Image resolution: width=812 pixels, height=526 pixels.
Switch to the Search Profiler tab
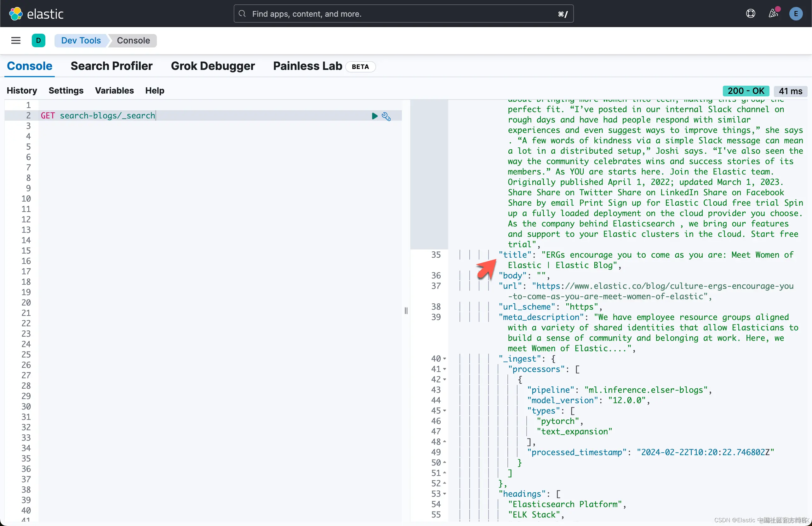pyautogui.click(x=111, y=66)
